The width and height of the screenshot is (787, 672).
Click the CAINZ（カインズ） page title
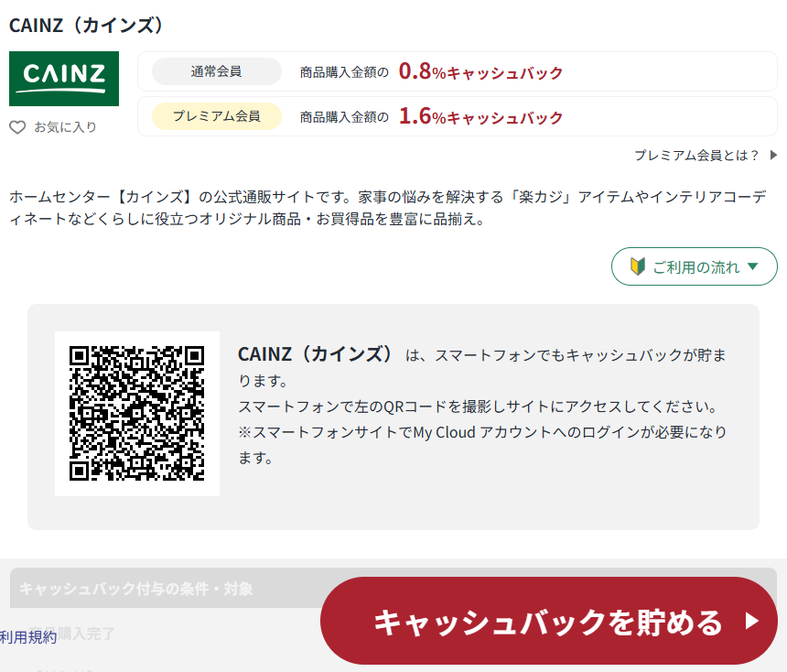click(x=86, y=25)
